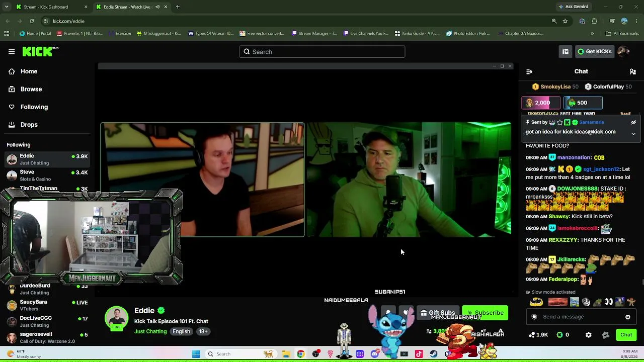Click the kick.com/eddie address bar
Viewport: 644px width, 362px height.
pos(297,21)
